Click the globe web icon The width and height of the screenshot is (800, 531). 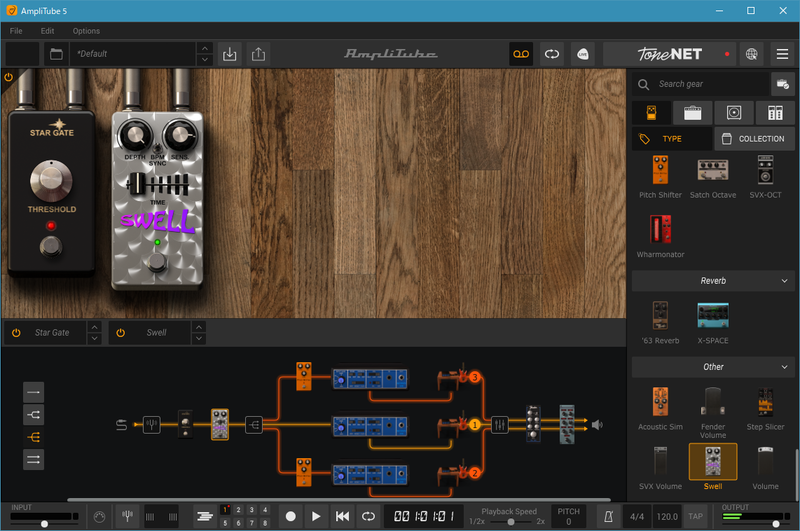[751, 54]
